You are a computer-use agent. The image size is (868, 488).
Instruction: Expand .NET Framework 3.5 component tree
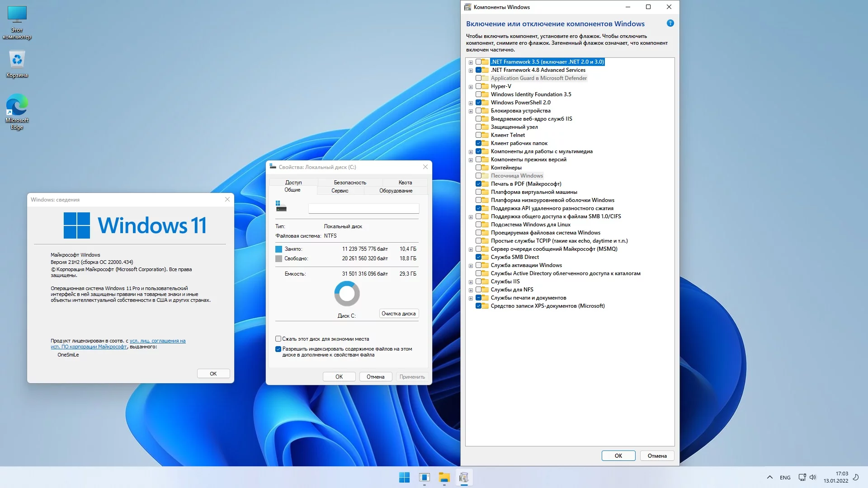(x=470, y=62)
